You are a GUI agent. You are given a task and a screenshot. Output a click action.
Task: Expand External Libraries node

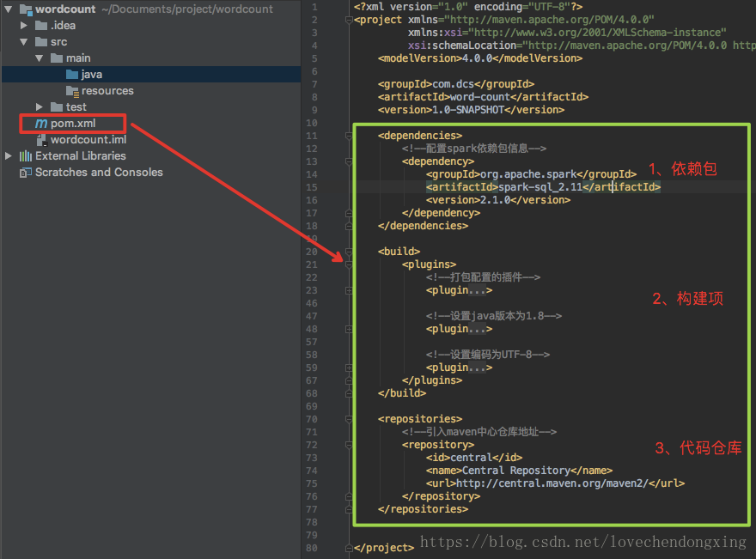point(9,155)
